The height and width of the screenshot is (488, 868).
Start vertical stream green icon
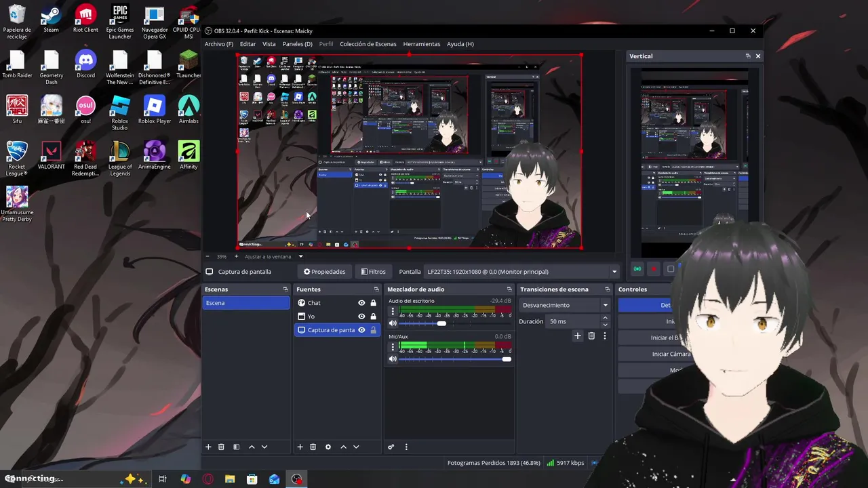pyautogui.click(x=637, y=269)
